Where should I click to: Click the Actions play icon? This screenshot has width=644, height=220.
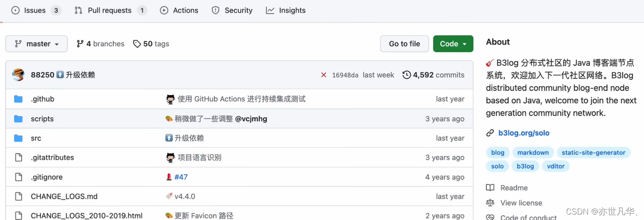[164, 10]
